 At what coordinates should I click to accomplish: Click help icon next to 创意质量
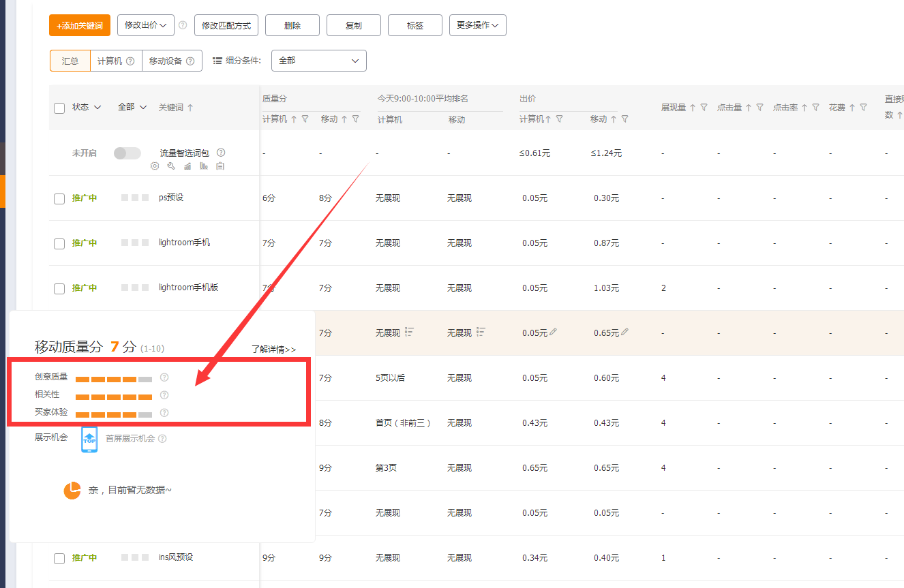[x=164, y=377]
